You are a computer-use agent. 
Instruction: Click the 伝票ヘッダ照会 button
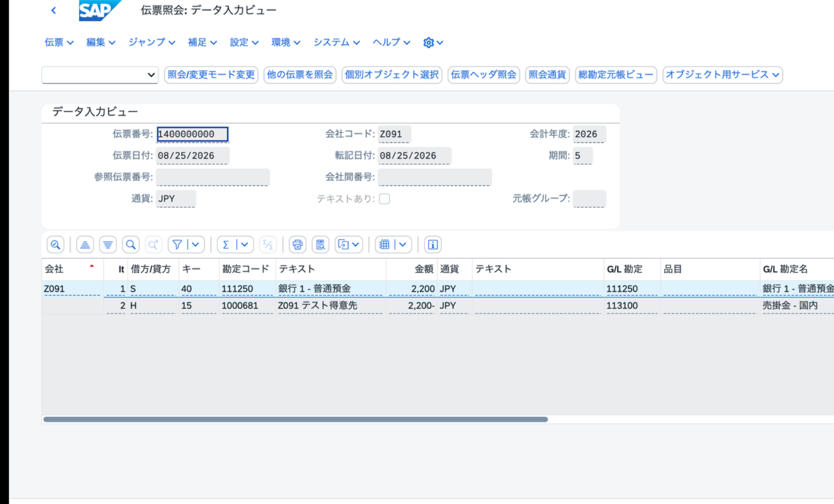[483, 75]
